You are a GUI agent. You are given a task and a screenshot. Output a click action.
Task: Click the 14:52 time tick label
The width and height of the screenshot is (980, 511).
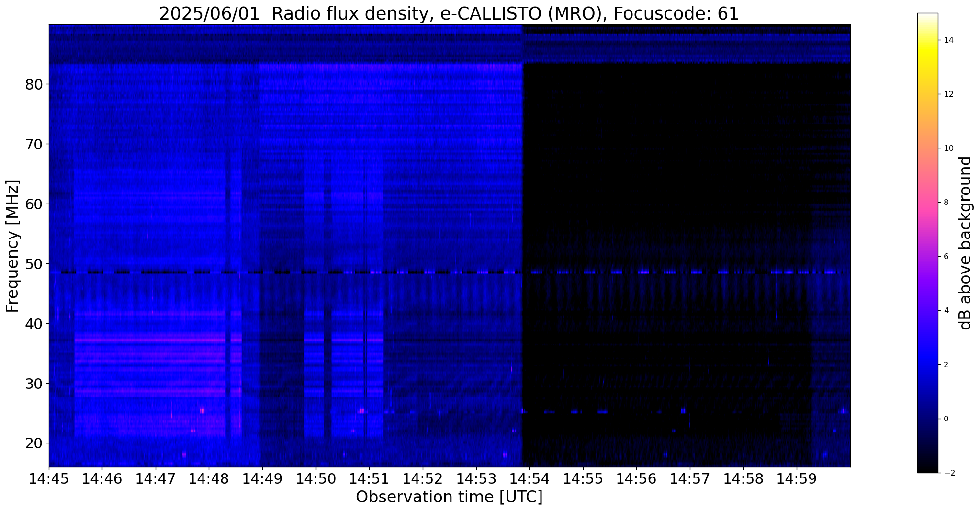point(422,479)
